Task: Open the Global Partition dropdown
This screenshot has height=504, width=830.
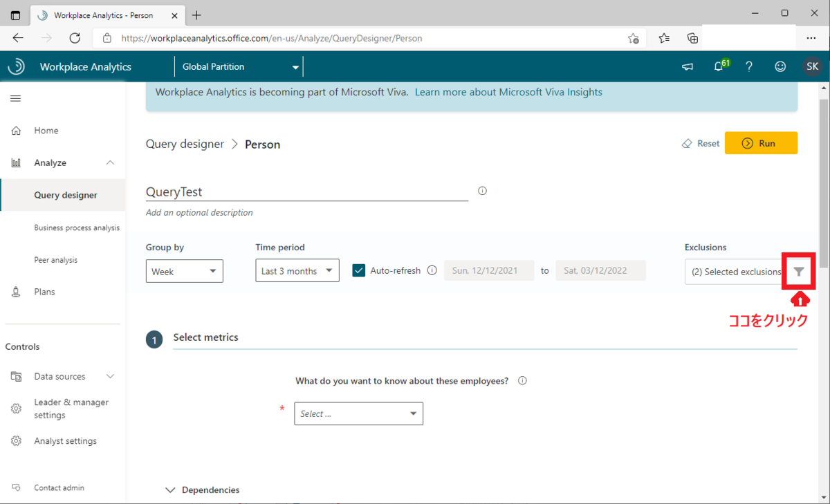Action: coord(239,67)
